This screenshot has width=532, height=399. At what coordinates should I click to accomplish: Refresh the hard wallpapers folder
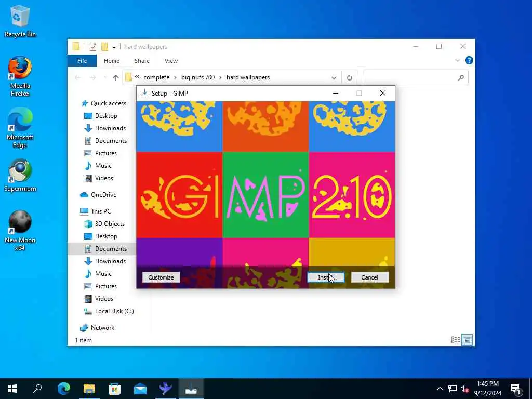pos(350,78)
